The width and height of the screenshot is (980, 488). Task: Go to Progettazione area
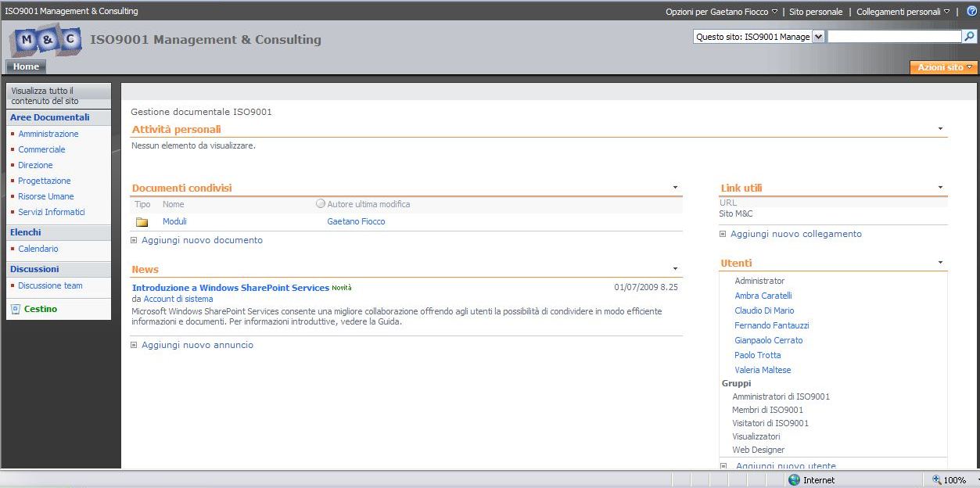(x=45, y=181)
